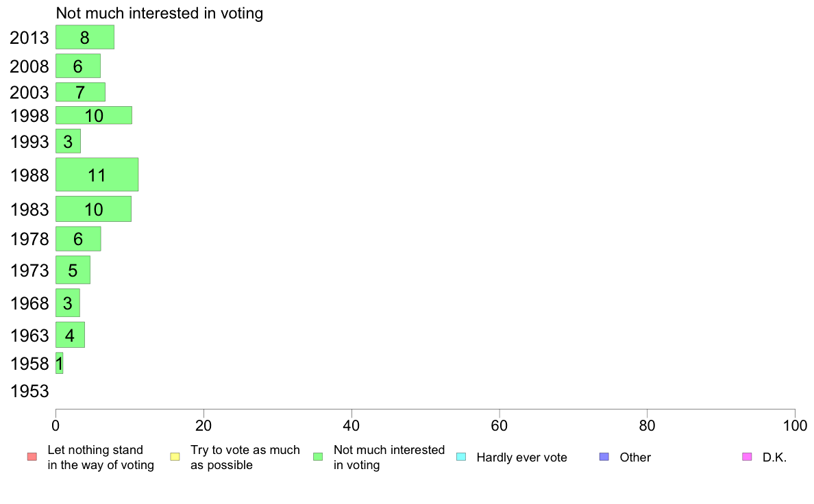Click the 'Try to vote as much' legend text

pos(245,450)
